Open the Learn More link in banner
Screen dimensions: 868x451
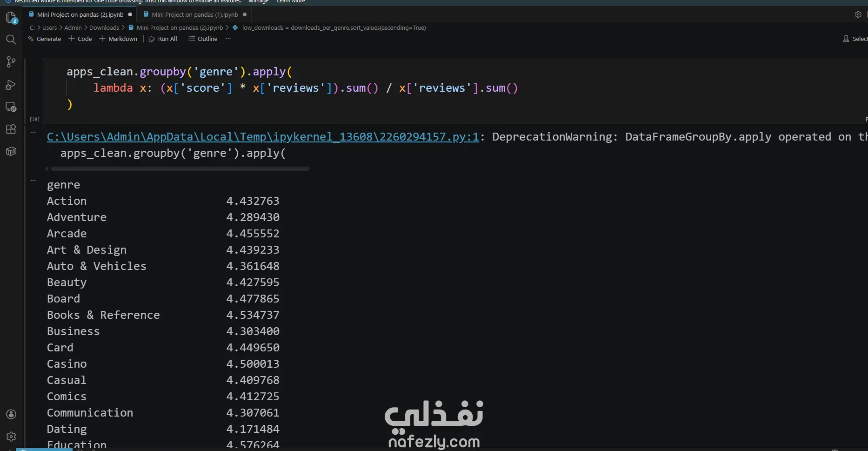point(291,2)
